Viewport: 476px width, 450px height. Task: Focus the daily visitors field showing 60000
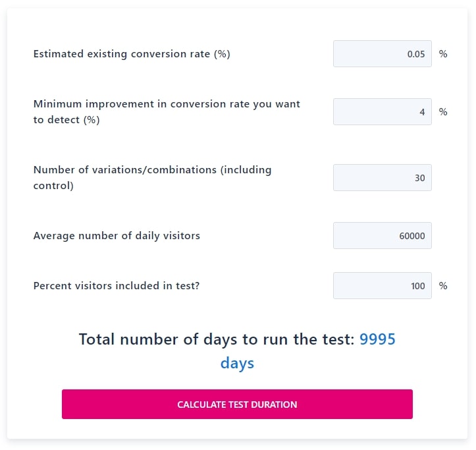(x=383, y=235)
